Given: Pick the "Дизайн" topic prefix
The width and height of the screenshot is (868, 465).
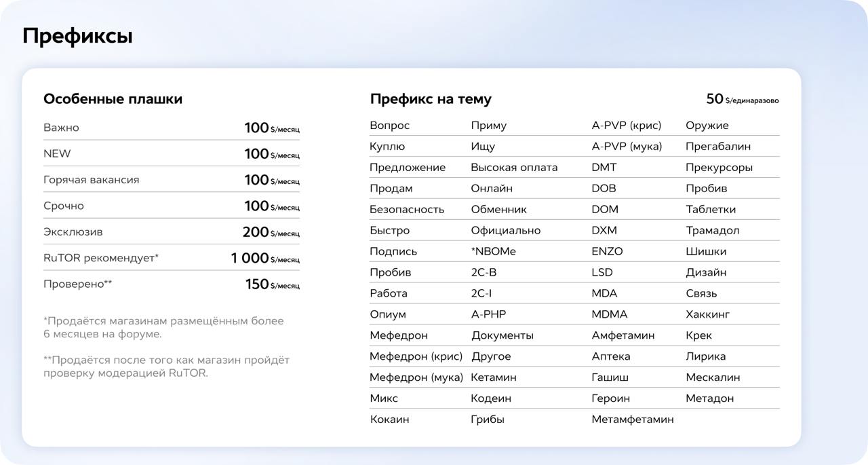Looking at the screenshot, I should point(705,272).
